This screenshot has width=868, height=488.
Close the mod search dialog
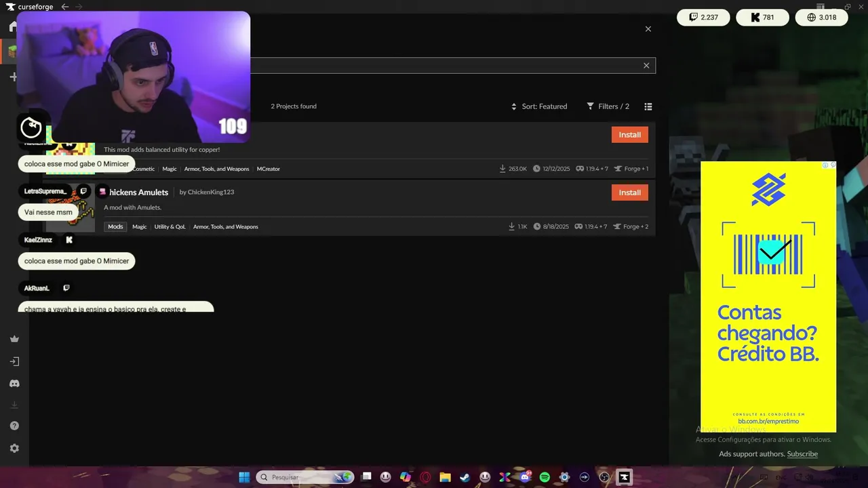pyautogui.click(x=648, y=29)
